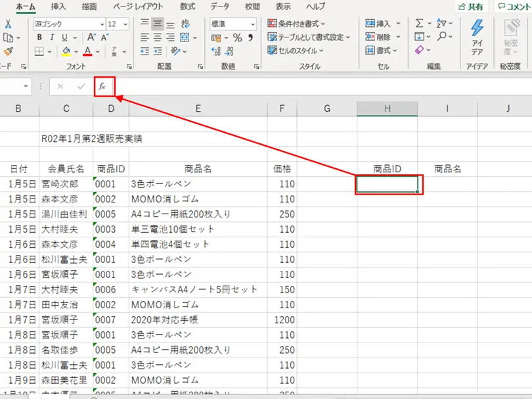Select the Format Painter tool
This screenshot has height=399, width=532.
7,51
